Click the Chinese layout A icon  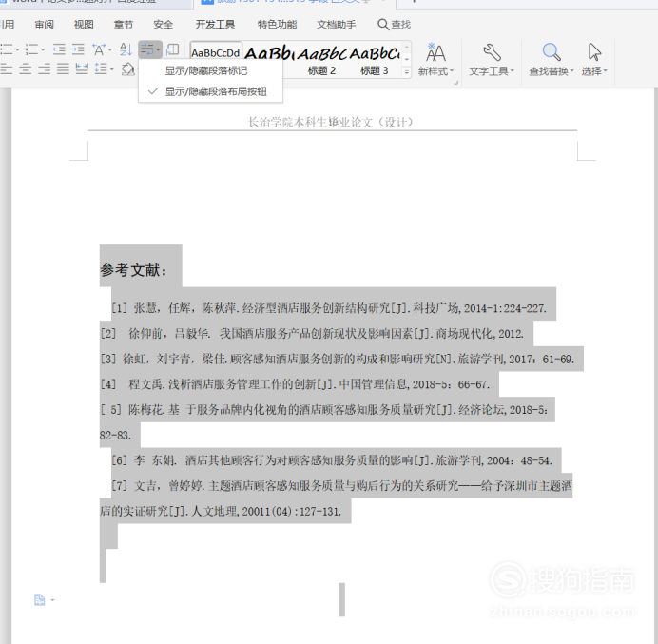click(x=99, y=49)
